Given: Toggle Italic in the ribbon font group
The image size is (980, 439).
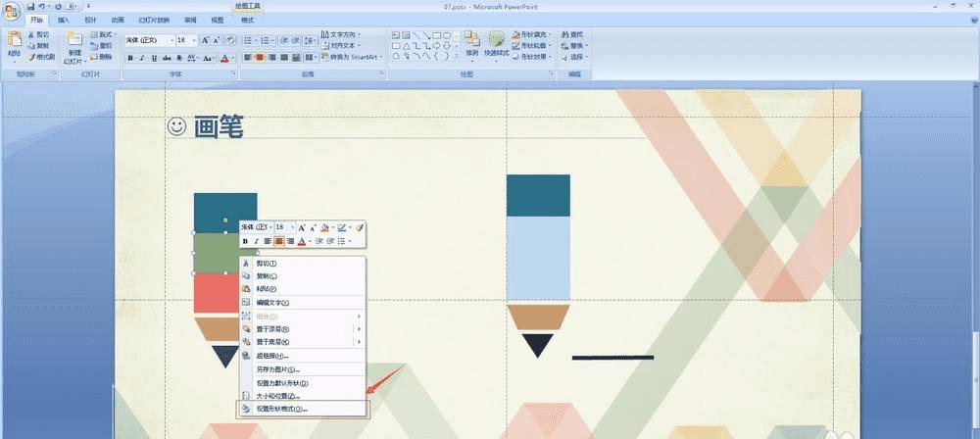Looking at the screenshot, I should click(142, 58).
